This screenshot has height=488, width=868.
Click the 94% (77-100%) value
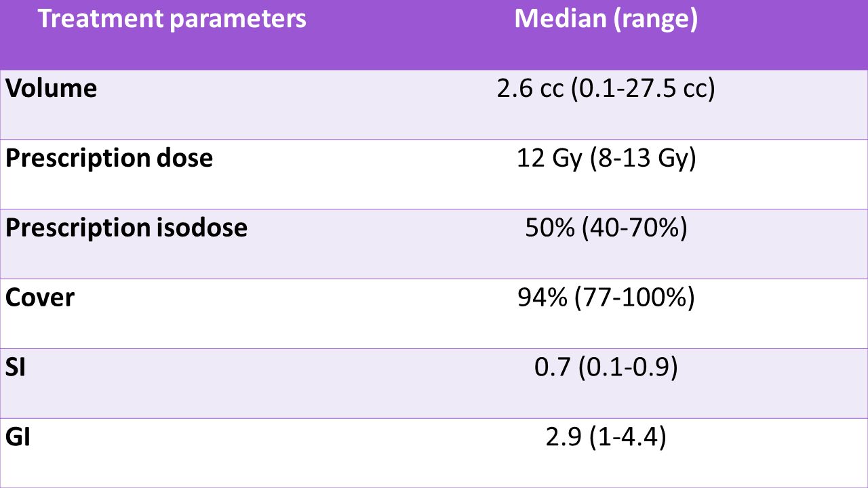pyautogui.click(x=606, y=298)
